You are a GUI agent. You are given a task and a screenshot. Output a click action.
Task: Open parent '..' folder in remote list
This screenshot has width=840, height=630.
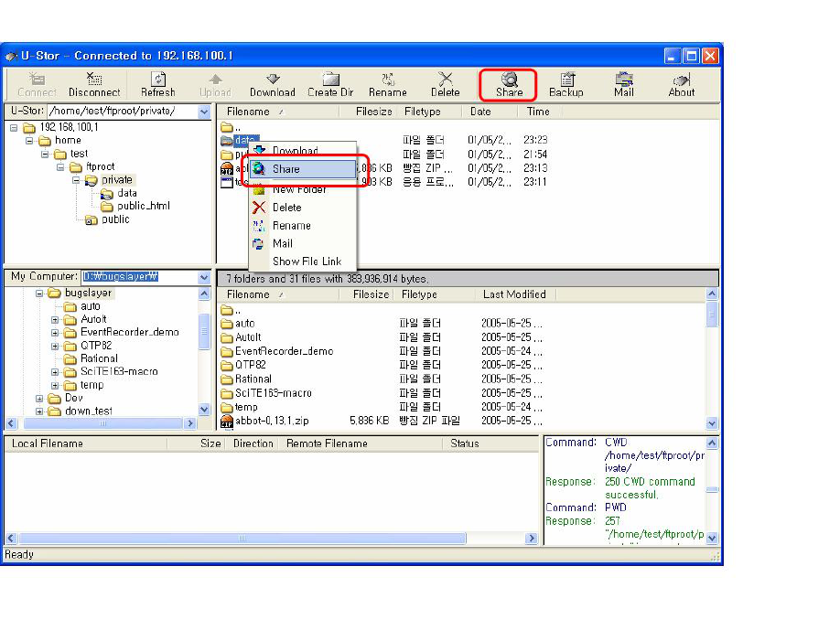(x=231, y=128)
